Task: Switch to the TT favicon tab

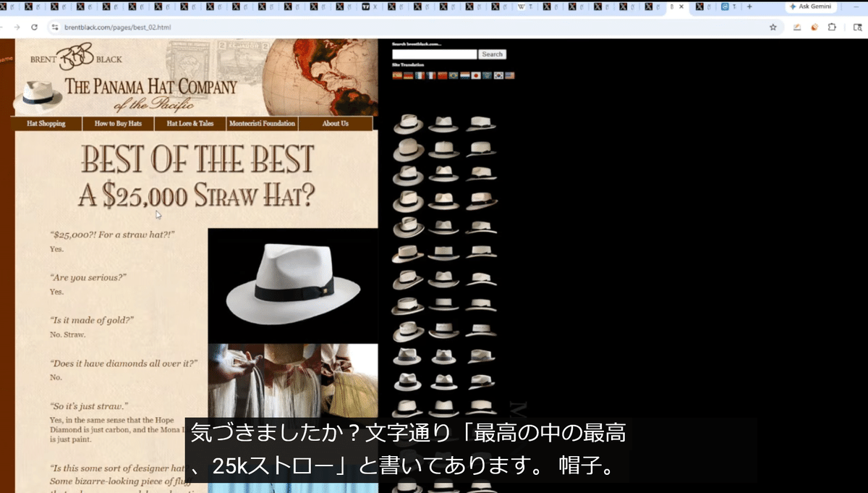Action: [371, 7]
